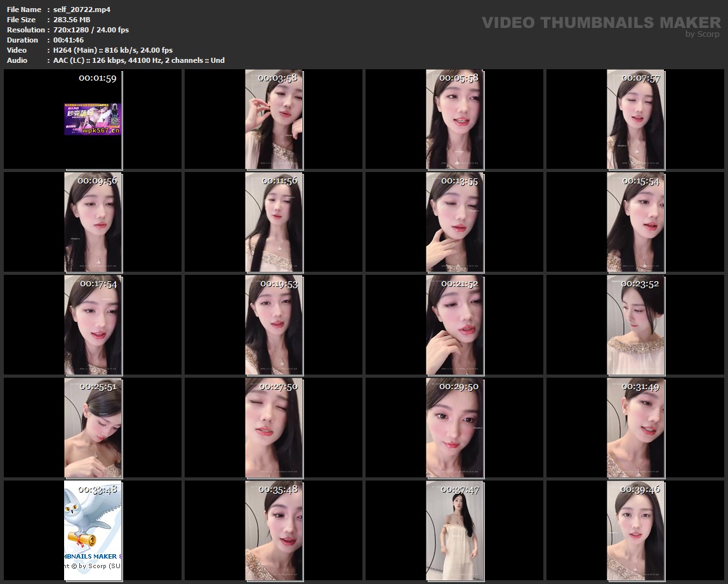Click the thumbnail at timestamp 00:01:59

pos(93,119)
